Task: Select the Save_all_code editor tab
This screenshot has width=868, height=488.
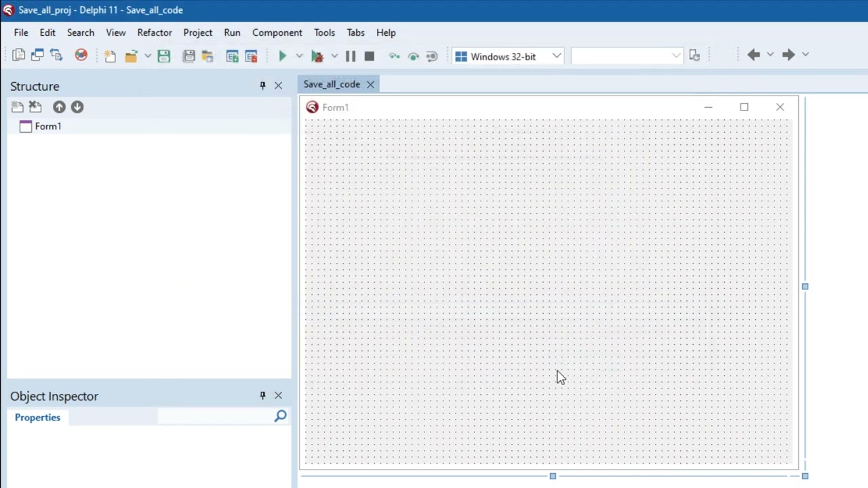Action: tap(332, 84)
